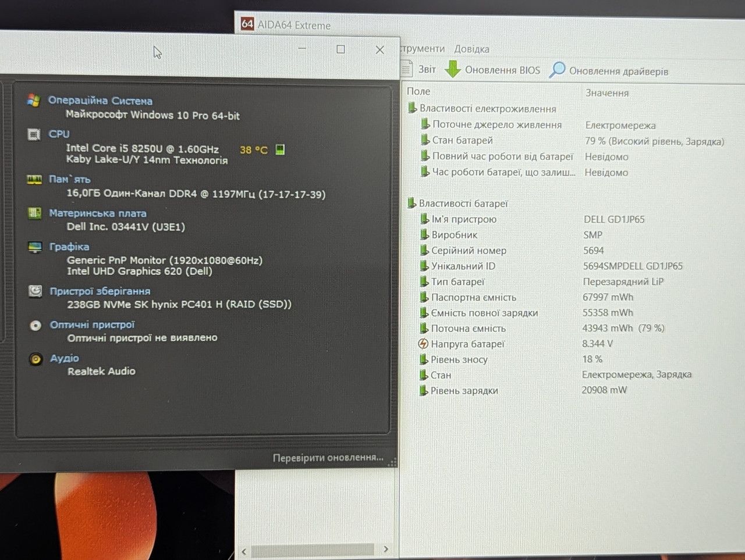This screenshot has width=745, height=560.
Task: Click the icon beside Рівень зарядки
Action: tap(424, 390)
